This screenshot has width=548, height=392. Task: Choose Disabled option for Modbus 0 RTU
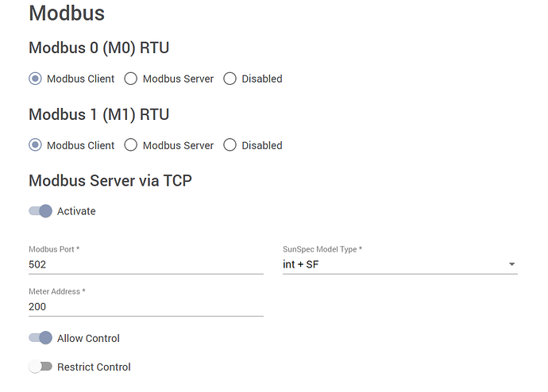pos(230,79)
